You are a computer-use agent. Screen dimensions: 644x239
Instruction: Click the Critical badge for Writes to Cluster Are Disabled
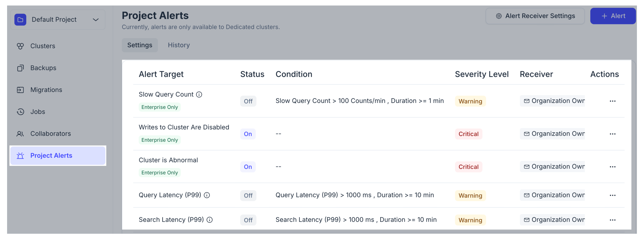tap(468, 134)
